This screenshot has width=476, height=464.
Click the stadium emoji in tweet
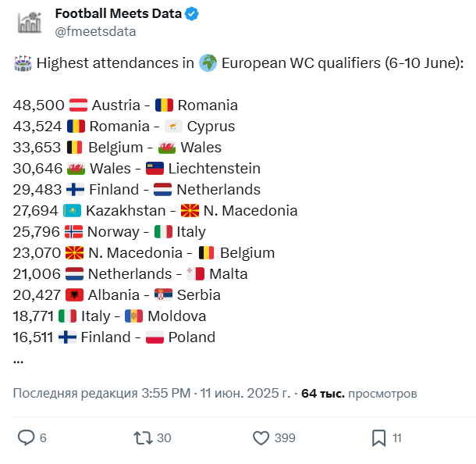23,63
